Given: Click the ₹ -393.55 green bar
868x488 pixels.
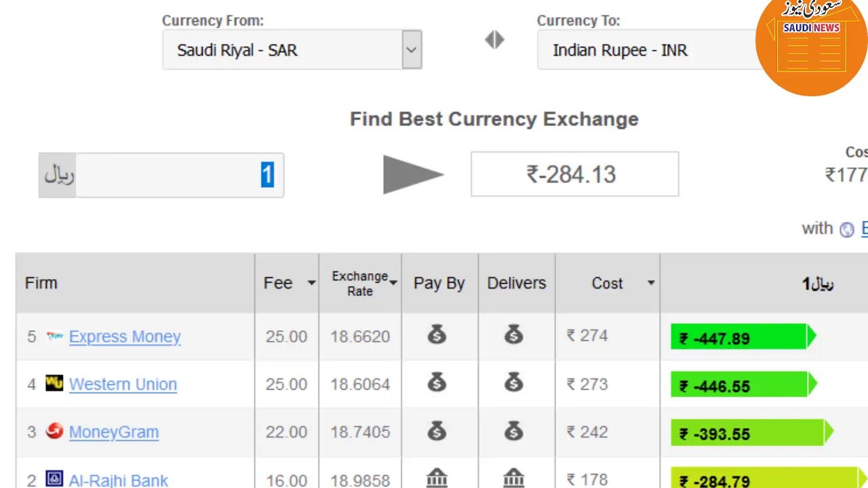Looking at the screenshot, I should [x=752, y=432].
